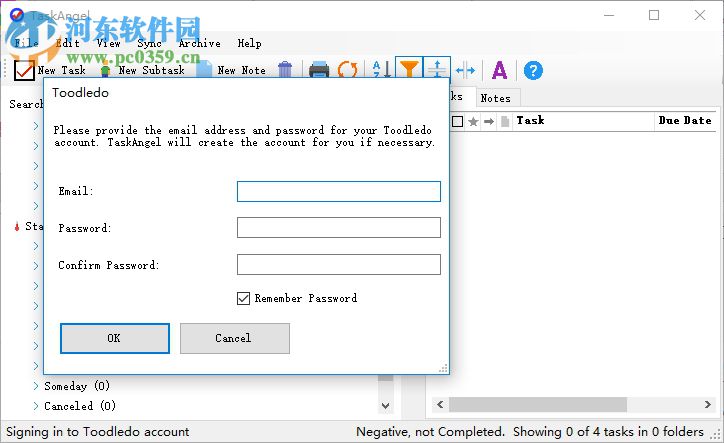724x443 pixels.
Task: Click status text 'Signing in to Toodledo account'
Action: pos(97,431)
